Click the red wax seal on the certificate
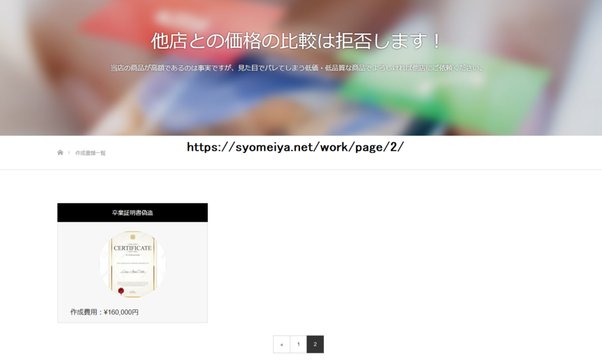The width and height of the screenshot is (602, 364). 122,290
